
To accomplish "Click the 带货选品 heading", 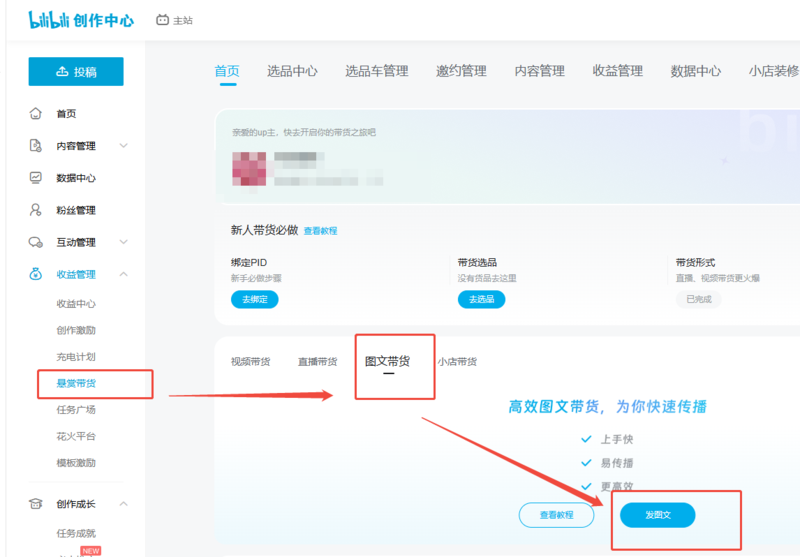I will click(477, 263).
